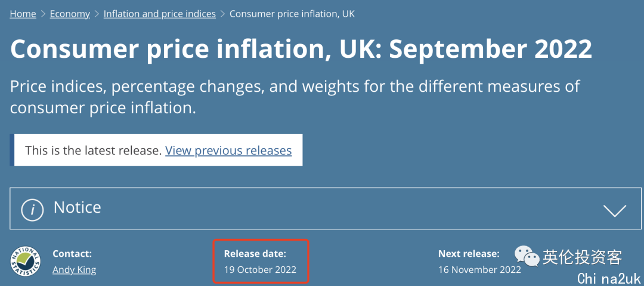Click the 英伦投资客 watermark text
Image resolution: width=644 pixels, height=286 pixels.
point(583,257)
